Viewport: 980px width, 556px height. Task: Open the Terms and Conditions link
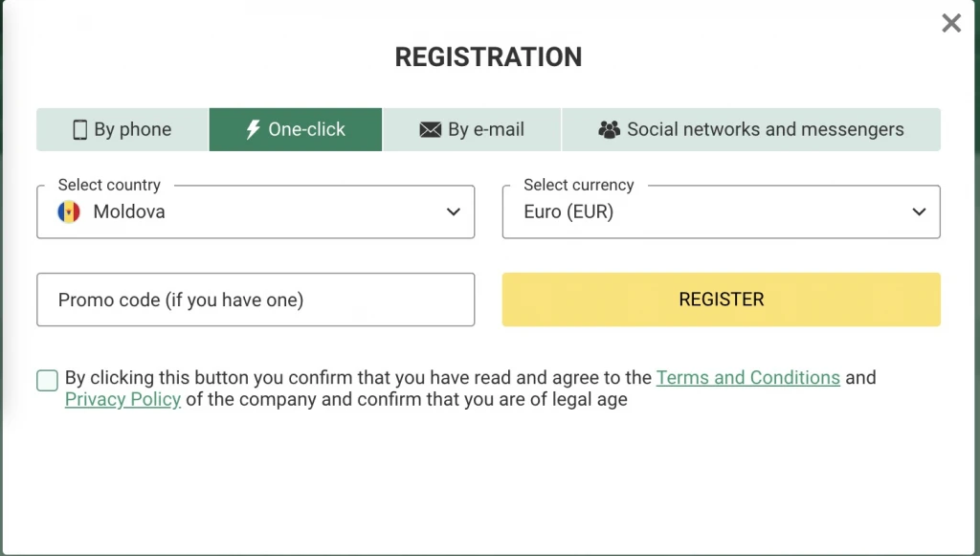point(747,378)
